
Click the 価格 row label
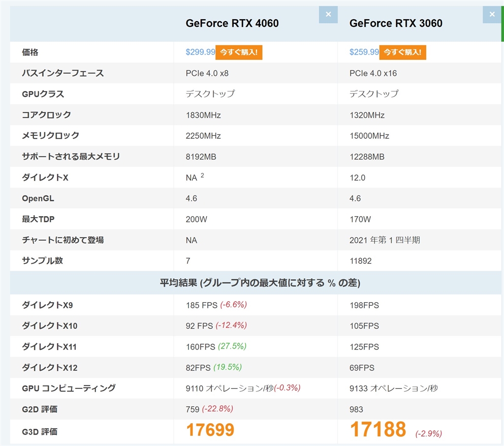point(30,52)
